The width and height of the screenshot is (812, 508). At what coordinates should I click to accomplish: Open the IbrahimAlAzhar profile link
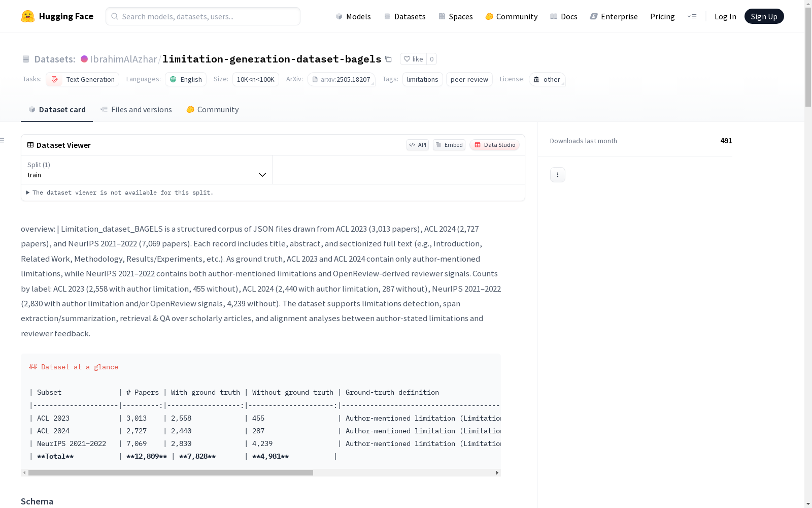[x=123, y=59]
